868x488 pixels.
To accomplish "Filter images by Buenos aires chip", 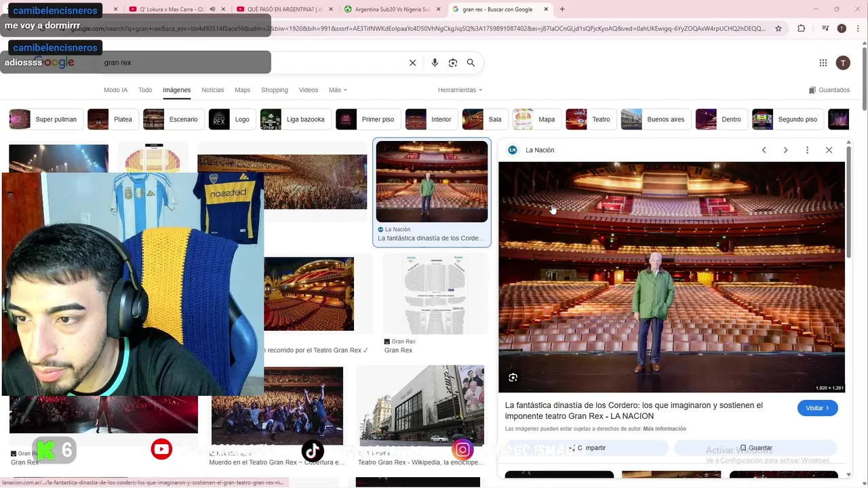I will click(656, 119).
